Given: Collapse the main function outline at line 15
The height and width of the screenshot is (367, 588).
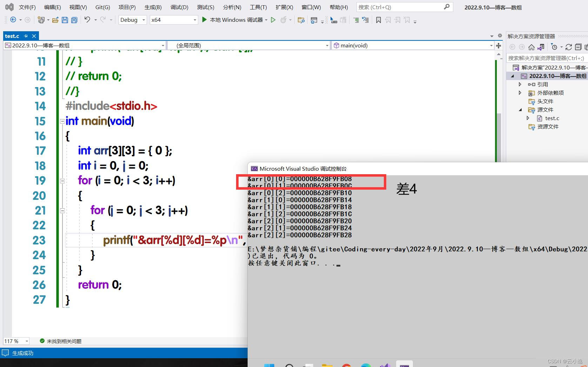Looking at the screenshot, I should pyautogui.click(x=62, y=121).
